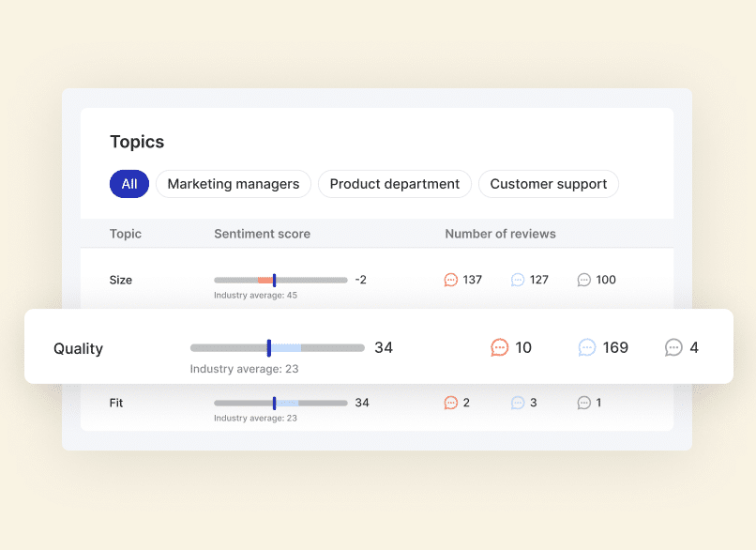Click the Size sentiment score bar

(x=280, y=280)
